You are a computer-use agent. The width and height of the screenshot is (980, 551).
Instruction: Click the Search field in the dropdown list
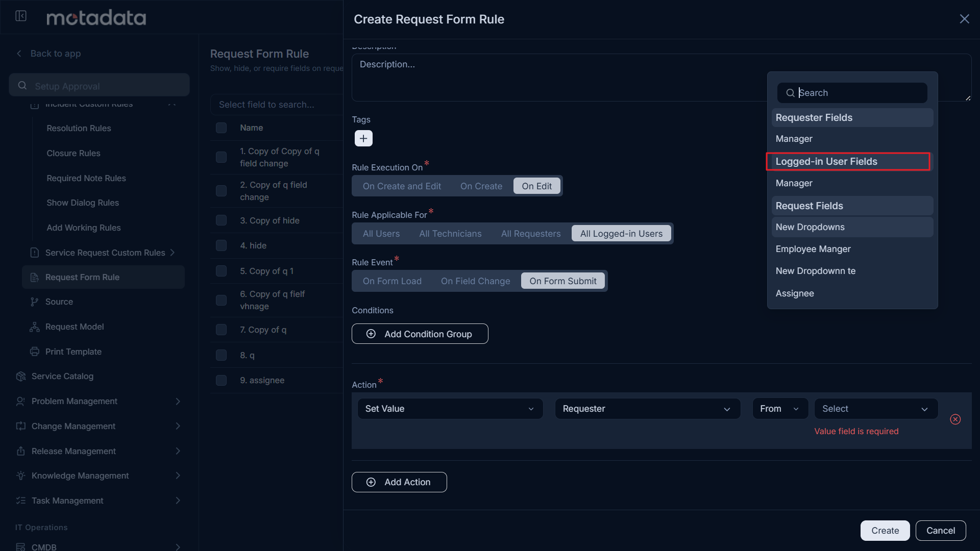tap(852, 93)
